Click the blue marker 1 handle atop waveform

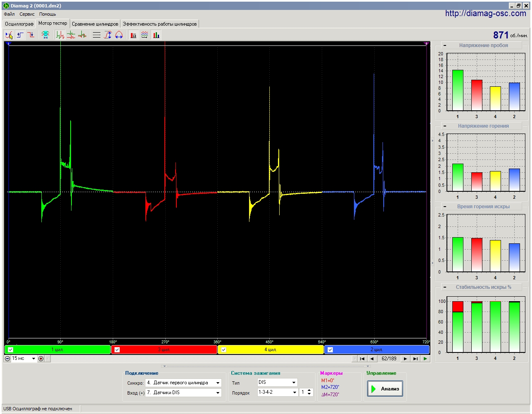pyautogui.click(x=8, y=43)
